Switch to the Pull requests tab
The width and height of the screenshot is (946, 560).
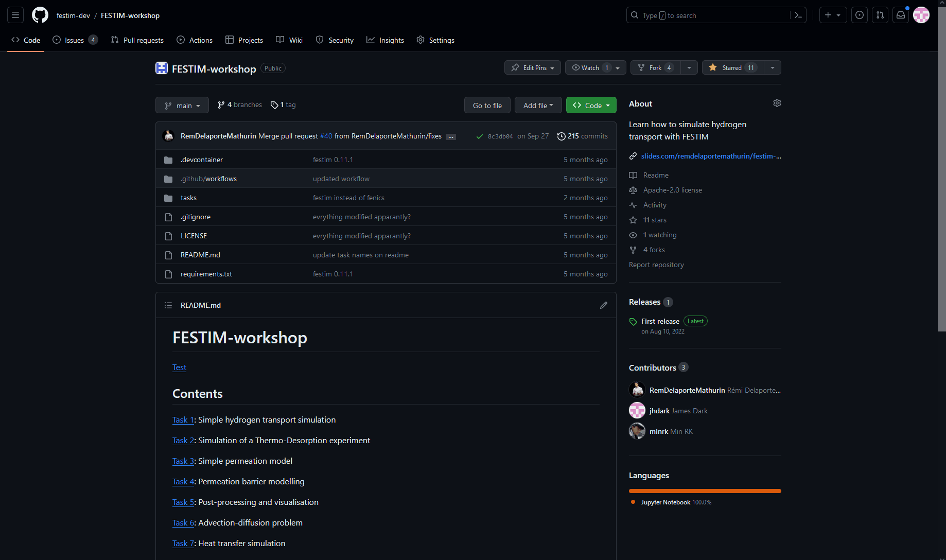pyautogui.click(x=137, y=40)
